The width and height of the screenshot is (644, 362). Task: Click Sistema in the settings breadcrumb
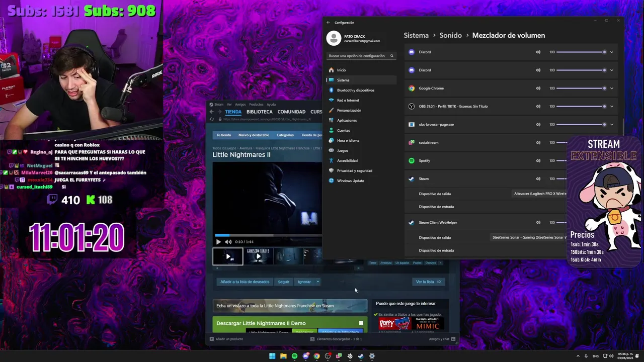coord(416,35)
